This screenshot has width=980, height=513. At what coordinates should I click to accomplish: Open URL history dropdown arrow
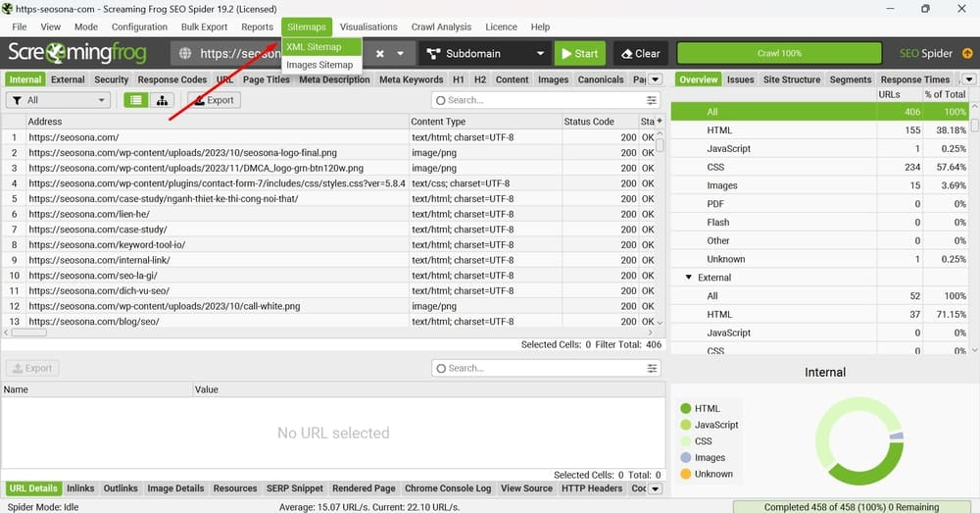pyautogui.click(x=400, y=54)
